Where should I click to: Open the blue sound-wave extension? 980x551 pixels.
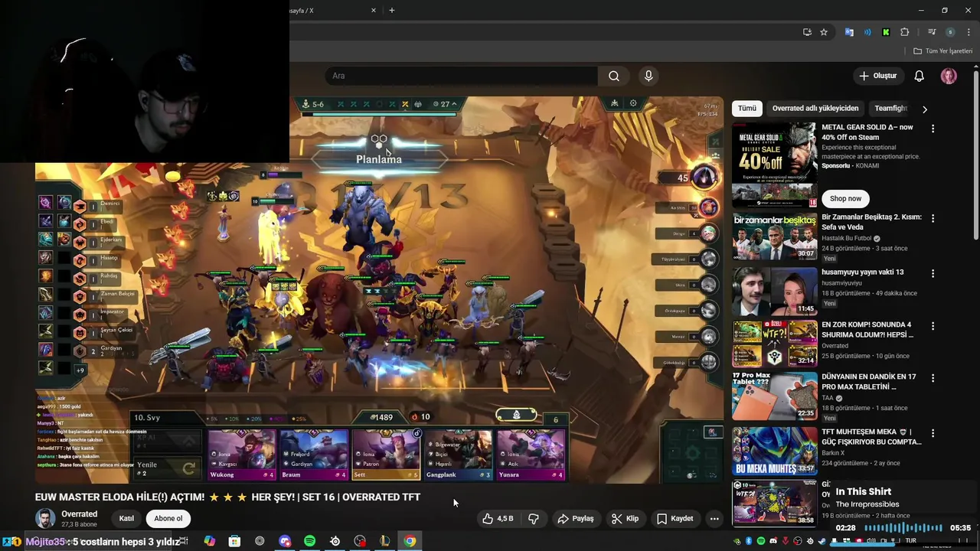867,32
